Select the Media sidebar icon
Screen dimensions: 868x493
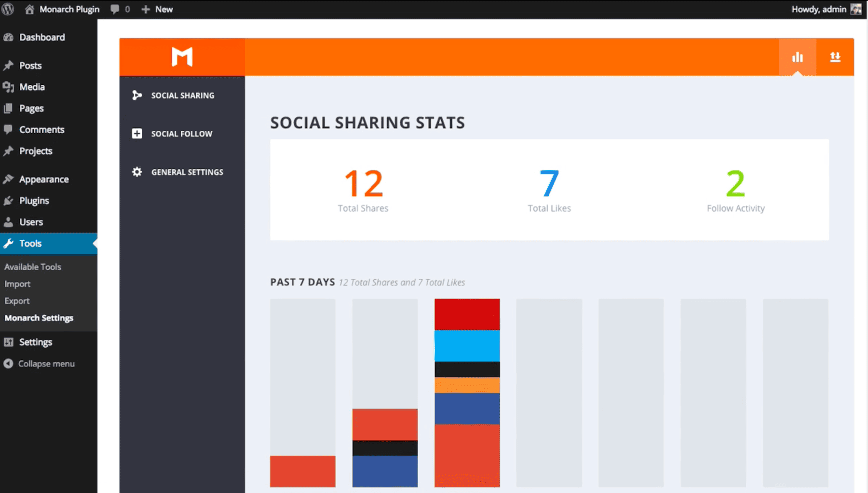click(x=9, y=87)
